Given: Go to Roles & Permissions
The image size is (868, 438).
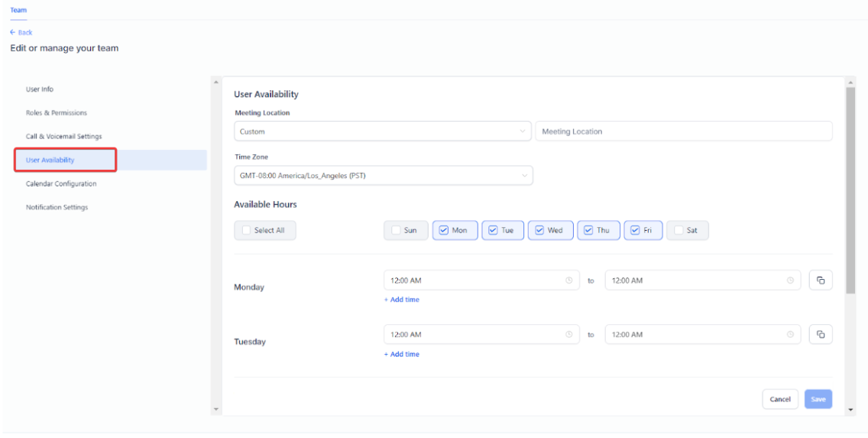Looking at the screenshot, I should coord(56,113).
